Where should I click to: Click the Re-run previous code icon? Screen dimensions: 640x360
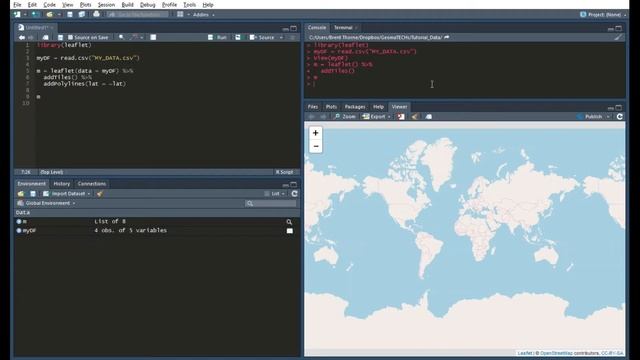point(238,37)
